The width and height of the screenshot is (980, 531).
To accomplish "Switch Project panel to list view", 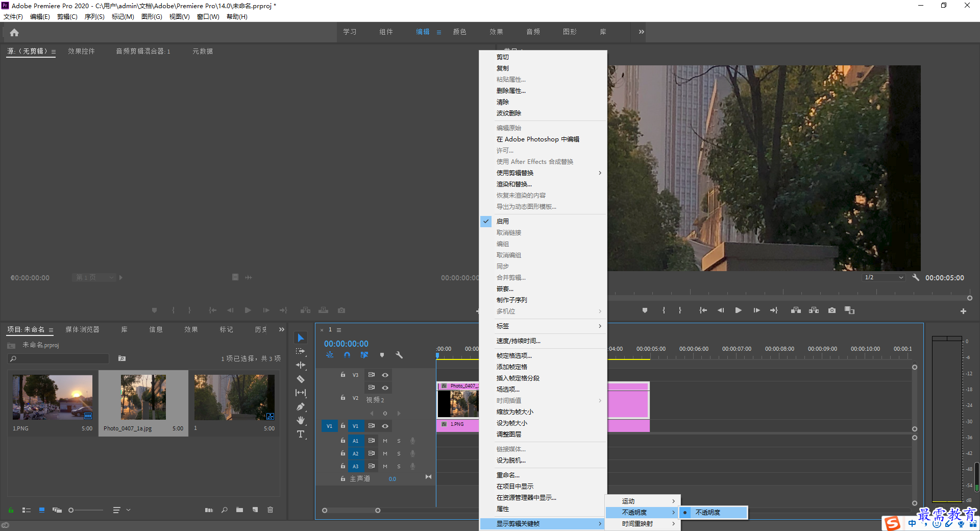I will click(x=27, y=510).
